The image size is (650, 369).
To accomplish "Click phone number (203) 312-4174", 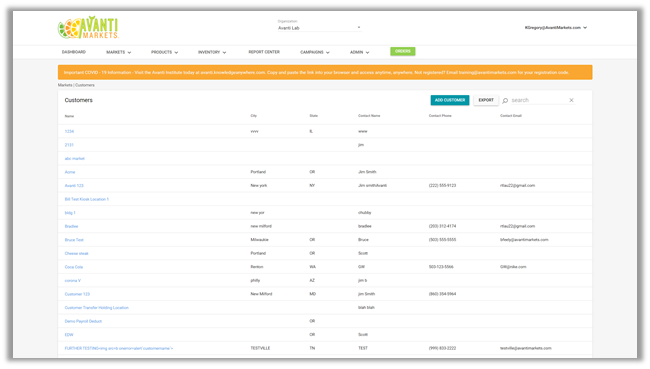I will pos(442,226).
